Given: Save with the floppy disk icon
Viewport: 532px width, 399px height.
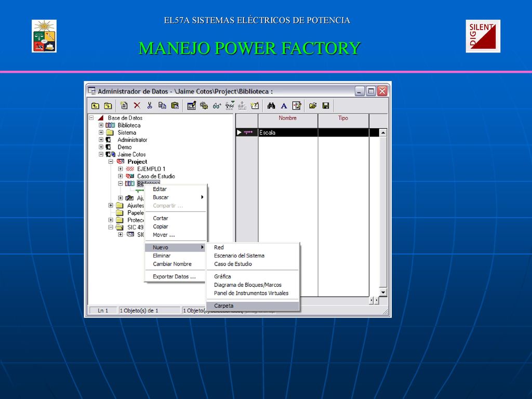Looking at the screenshot, I should click(x=326, y=106).
